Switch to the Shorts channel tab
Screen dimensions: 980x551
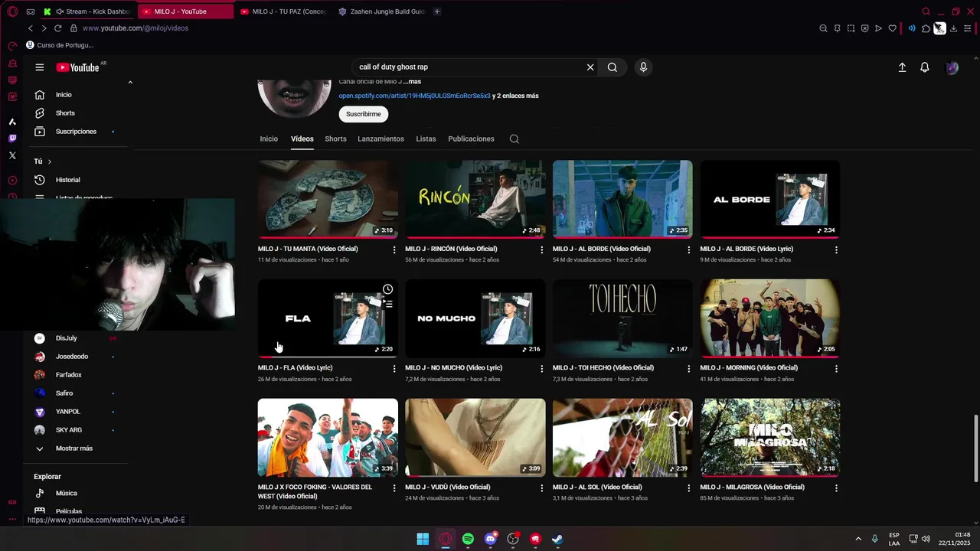point(335,139)
